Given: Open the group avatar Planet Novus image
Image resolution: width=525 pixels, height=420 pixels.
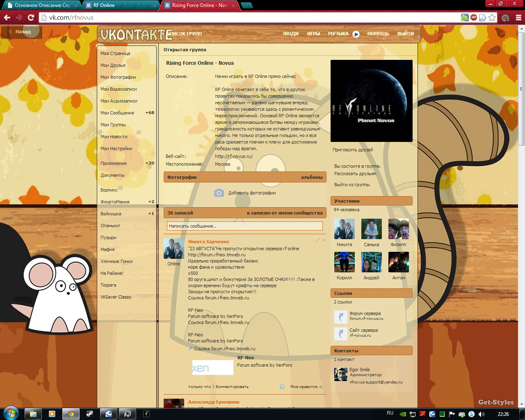Looking at the screenshot, I should (372, 101).
